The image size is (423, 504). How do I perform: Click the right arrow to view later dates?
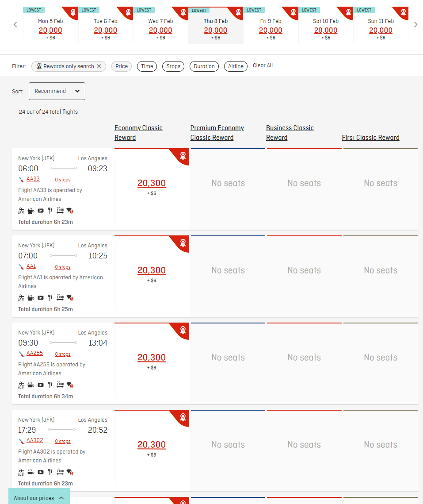[x=415, y=24]
